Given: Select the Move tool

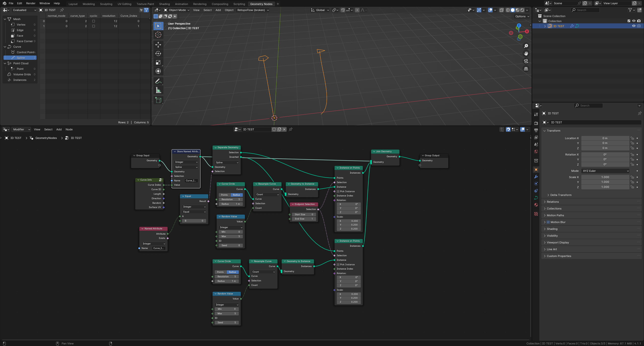Looking at the screenshot, I should pyautogui.click(x=158, y=45).
